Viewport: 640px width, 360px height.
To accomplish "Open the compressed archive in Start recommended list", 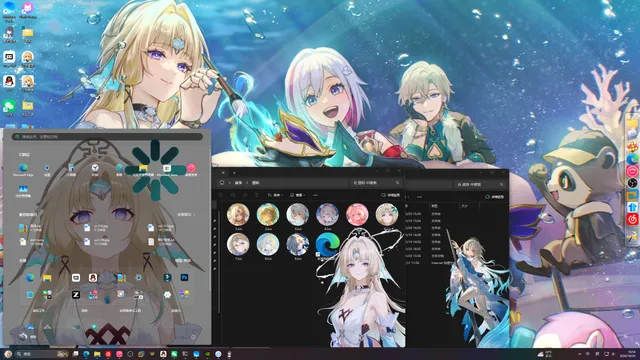I will point(31,228).
